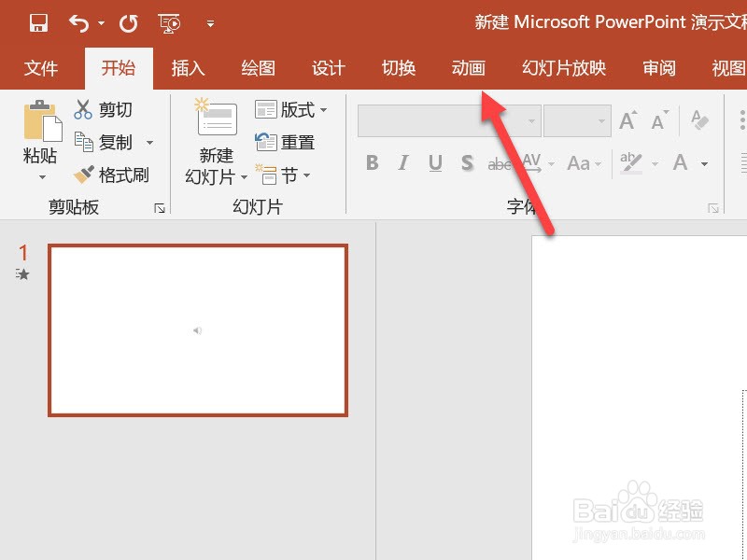
Task: Activate the 格式刷 format painter
Action: tap(111, 175)
